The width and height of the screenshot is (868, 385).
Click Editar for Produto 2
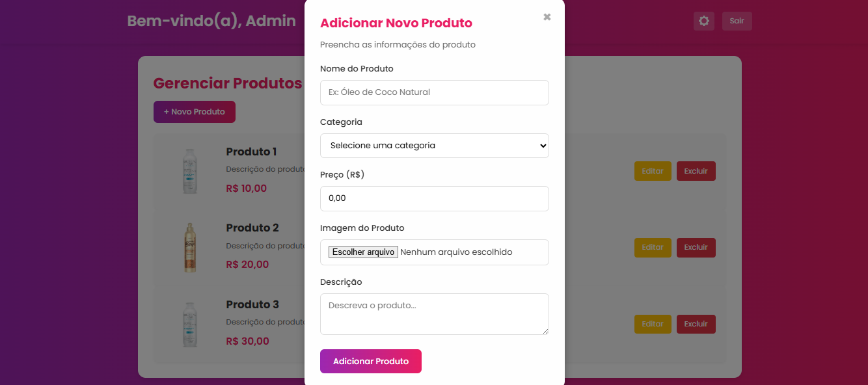(652, 247)
